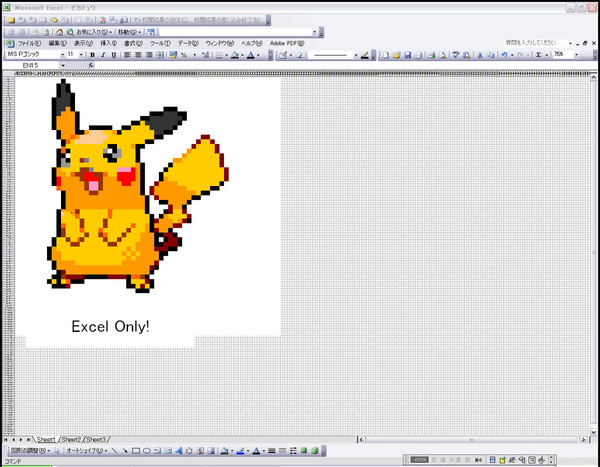Screen dimensions: 600x467
Task: Open 挿入 (Insert) menu
Action: (x=108, y=43)
